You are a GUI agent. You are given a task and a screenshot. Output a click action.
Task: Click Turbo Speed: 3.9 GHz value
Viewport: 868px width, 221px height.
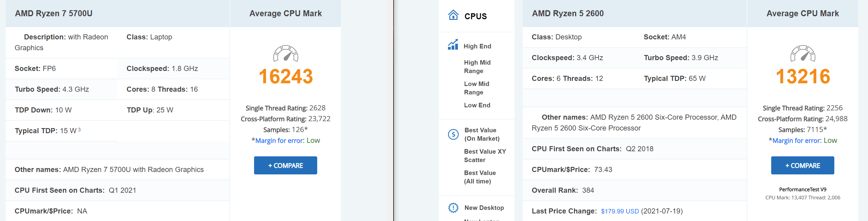pyautogui.click(x=681, y=58)
